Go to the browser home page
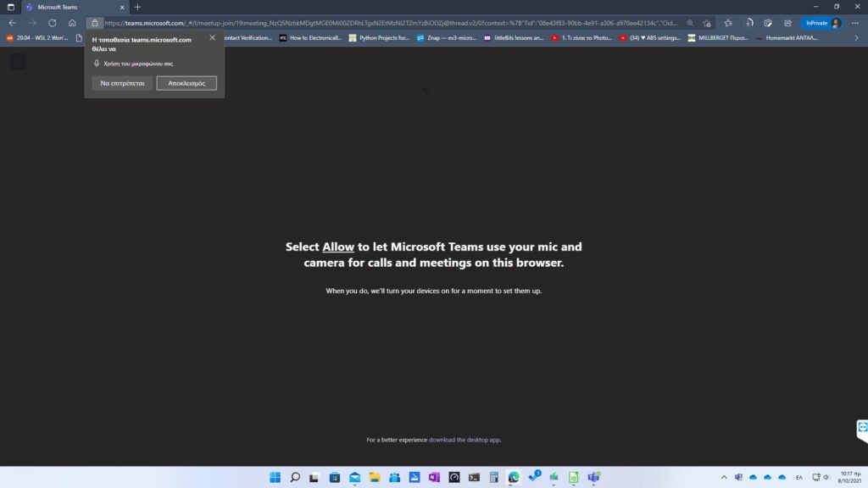 tap(72, 23)
